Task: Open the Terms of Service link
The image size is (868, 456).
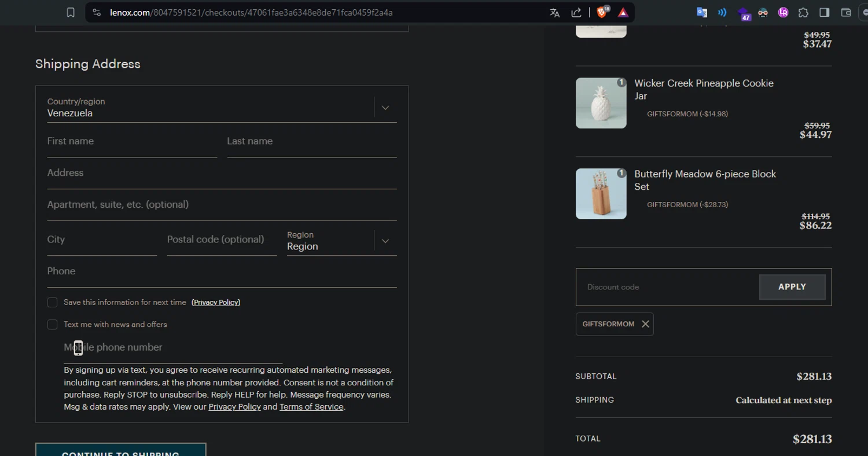Action: coord(311,407)
